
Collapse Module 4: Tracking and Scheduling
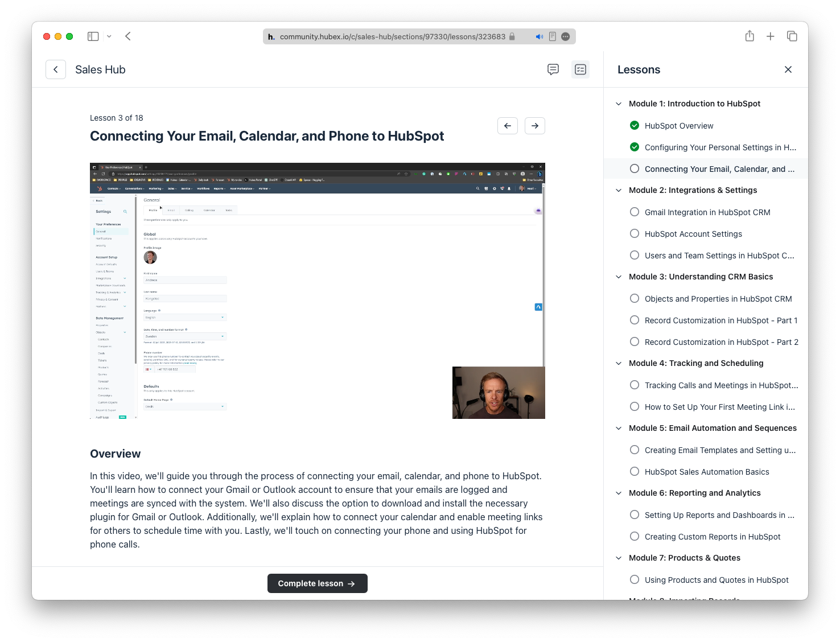click(x=619, y=363)
